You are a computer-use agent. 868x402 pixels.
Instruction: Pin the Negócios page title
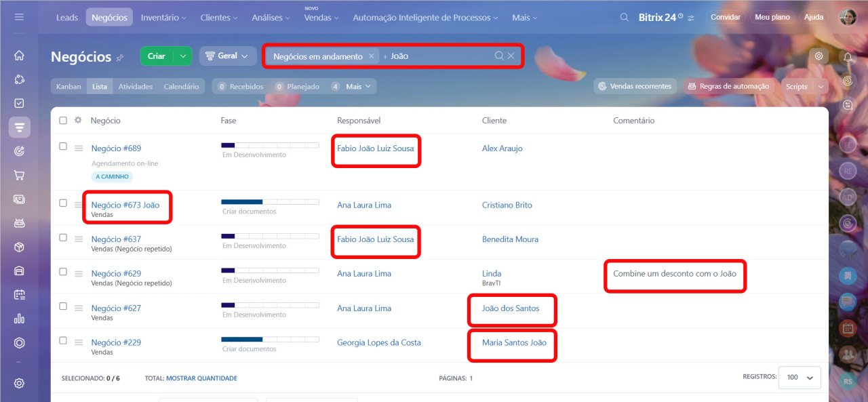click(120, 58)
